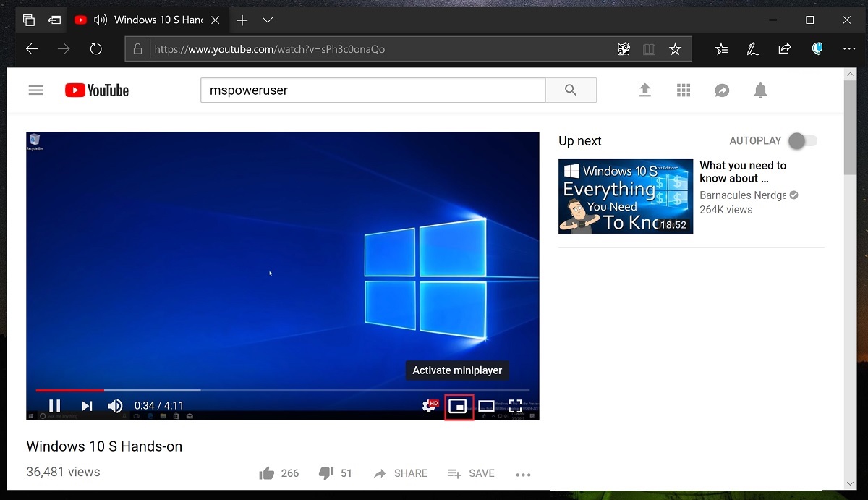Enter full screen mode

click(515, 407)
